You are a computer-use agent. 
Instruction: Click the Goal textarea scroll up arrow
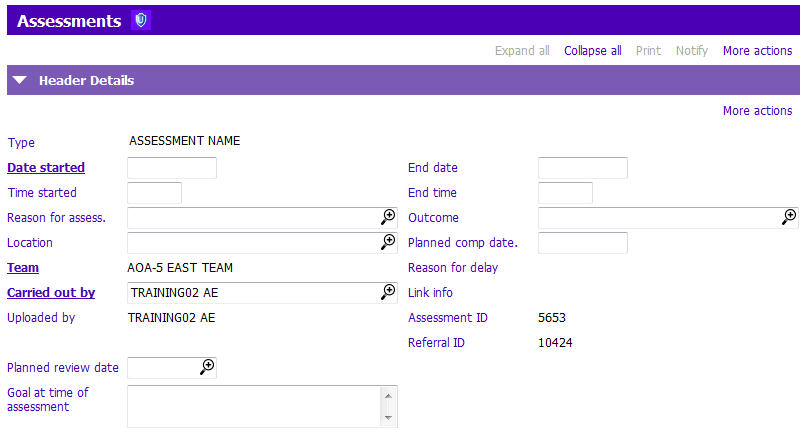pyautogui.click(x=388, y=396)
